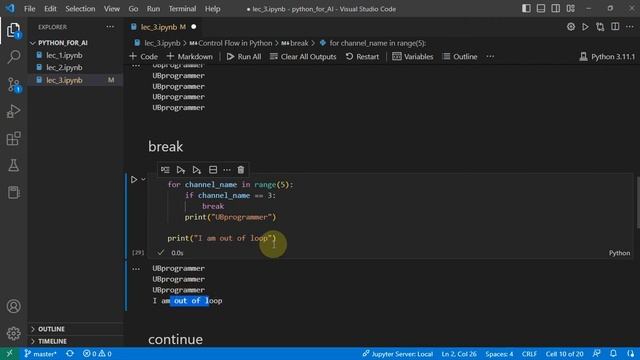Viewport: 640px width, 360px height.
Task: Change end of line CRLF setting
Action: coord(529,354)
